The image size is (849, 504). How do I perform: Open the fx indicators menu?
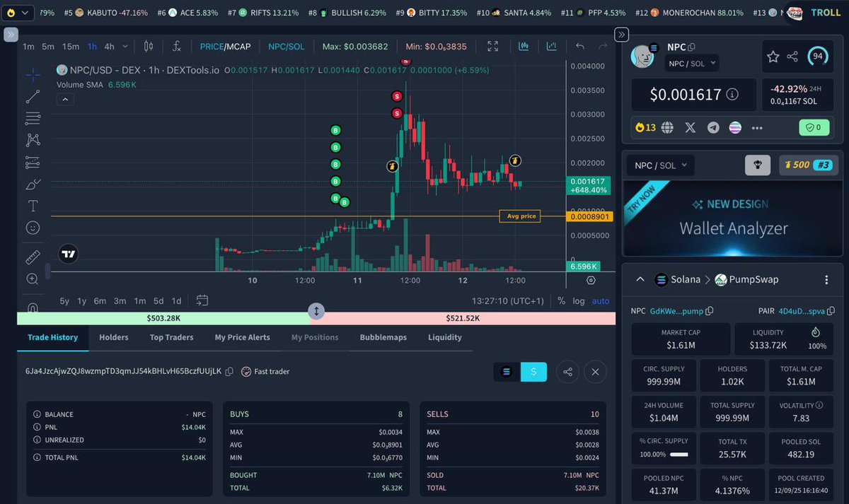click(177, 47)
